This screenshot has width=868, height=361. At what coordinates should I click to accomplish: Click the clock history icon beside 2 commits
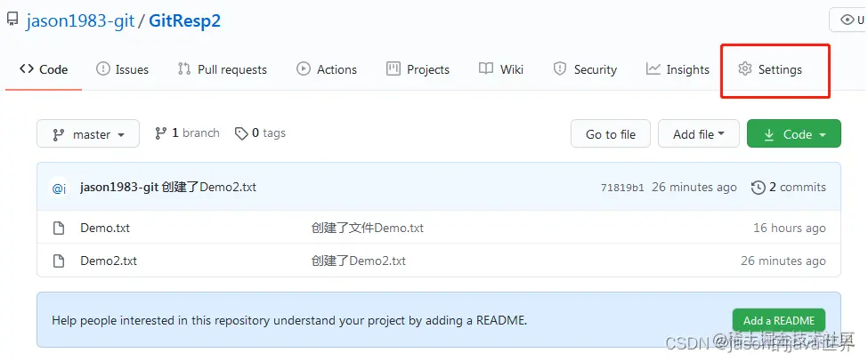[758, 188]
